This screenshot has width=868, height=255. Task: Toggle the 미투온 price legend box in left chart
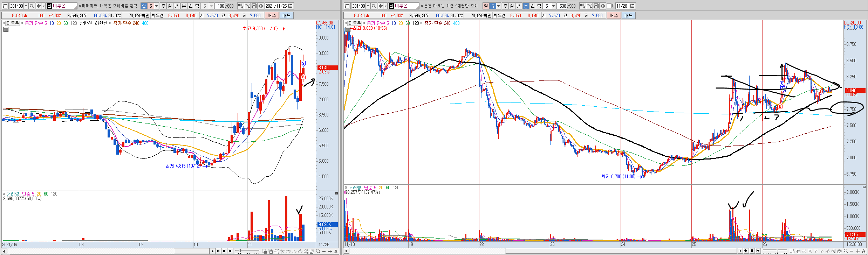click(x=4, y=23)
